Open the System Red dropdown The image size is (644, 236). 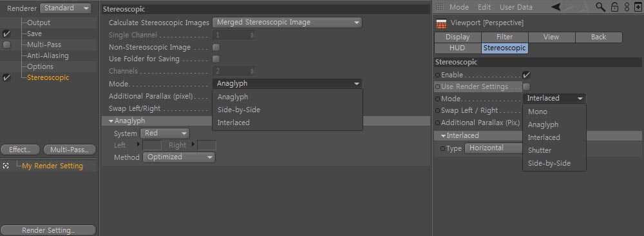tap(165, 133)
